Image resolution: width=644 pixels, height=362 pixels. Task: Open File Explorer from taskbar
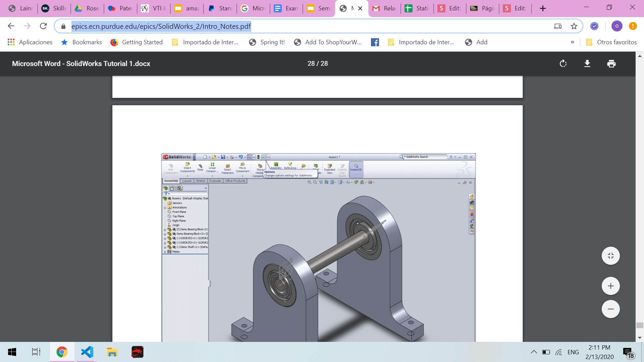(x=112, y=352)
